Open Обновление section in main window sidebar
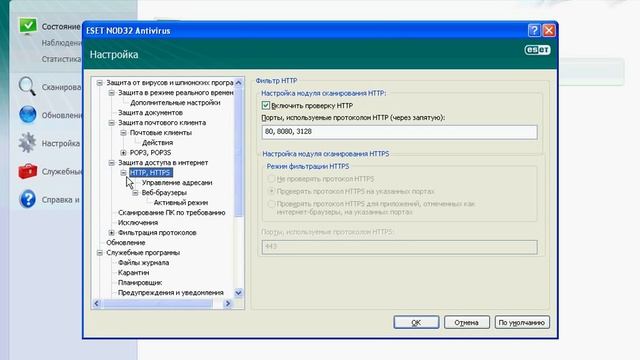The width and height of the screenshot is (640, 360). click(62, 116)
